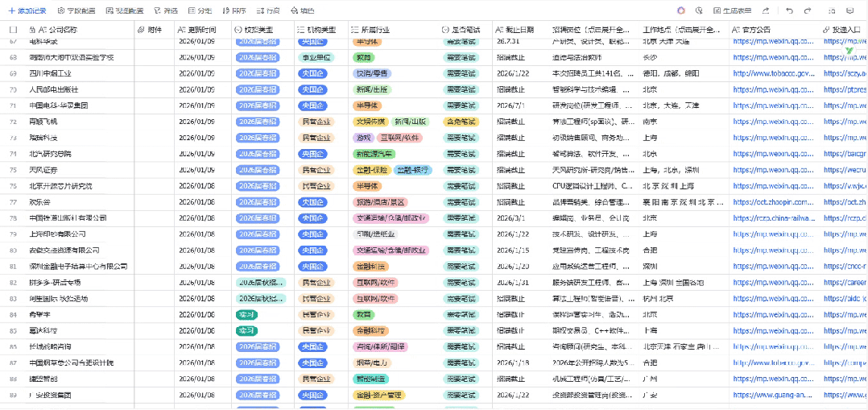Click the undo arrow icon

click(x=789, y=10)
